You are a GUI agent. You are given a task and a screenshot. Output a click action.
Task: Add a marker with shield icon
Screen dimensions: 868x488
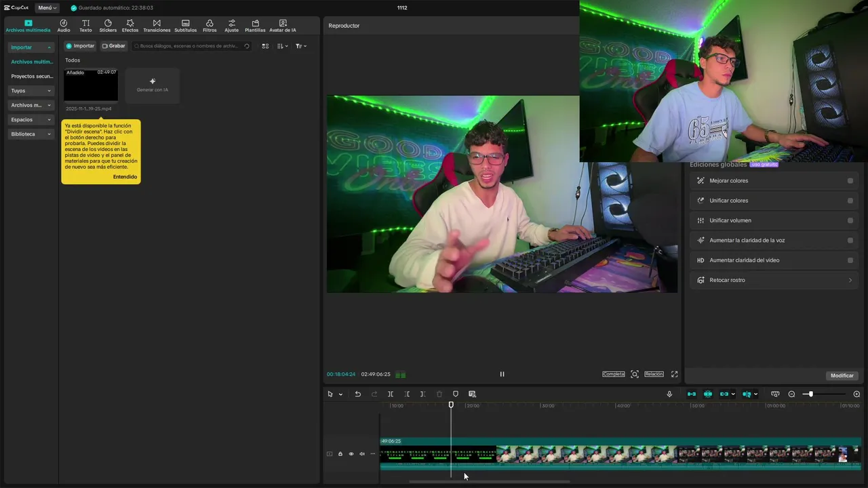[456, 394]
